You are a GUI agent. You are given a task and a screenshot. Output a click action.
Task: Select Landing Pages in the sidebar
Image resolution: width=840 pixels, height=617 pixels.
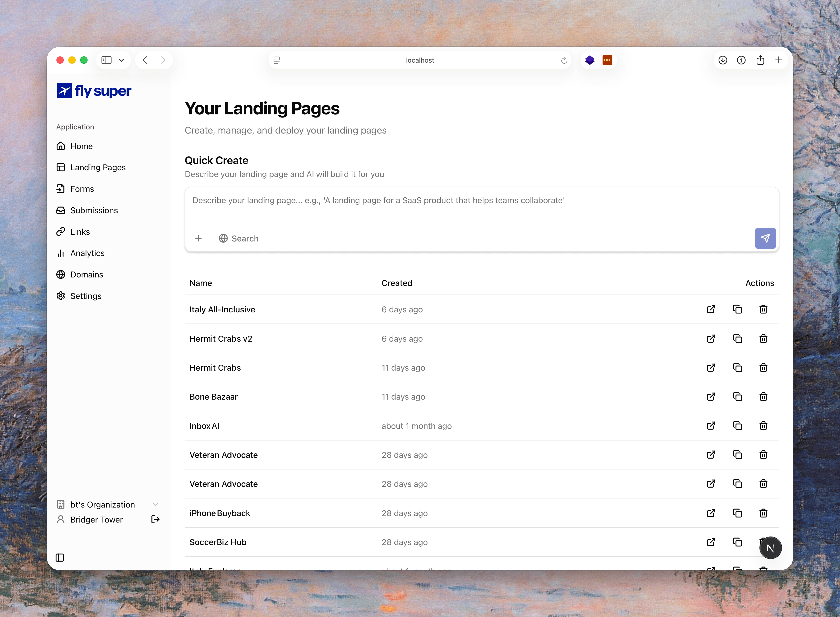[x=98, y=167]
